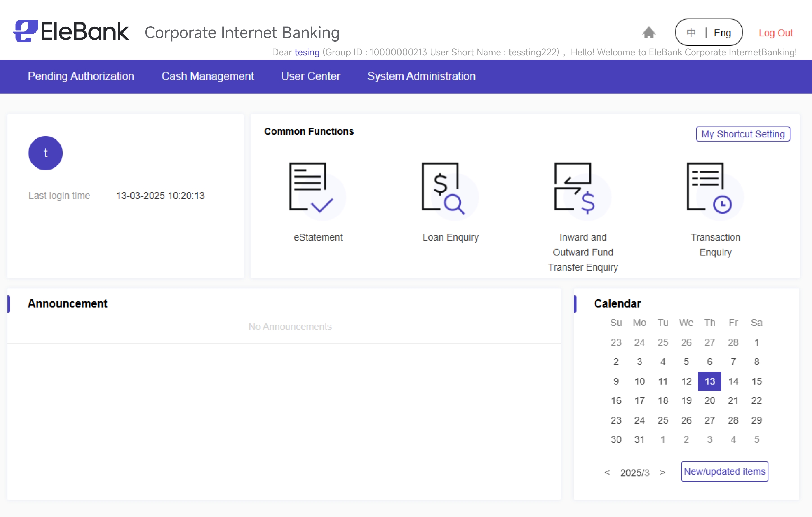The width and height of the screenshot is (812, 517).
Task: Click the Log Out link
Action: (x=775, y=33)
